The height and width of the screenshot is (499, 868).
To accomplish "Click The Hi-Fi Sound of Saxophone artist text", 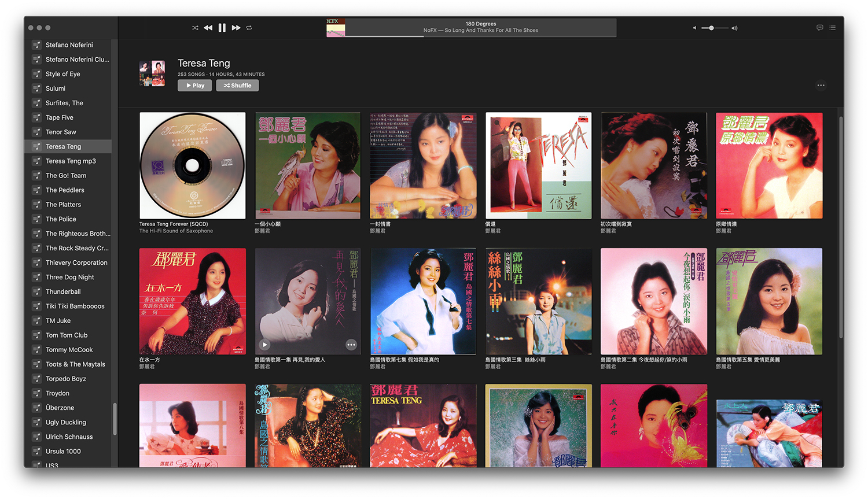I will tap(176, 231).
